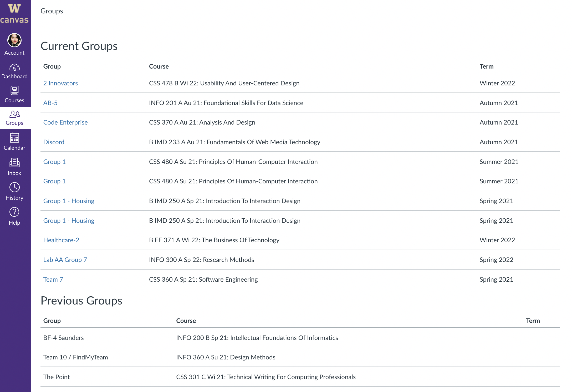Open Help question mark icon
The image size is (572, 392).
(x=14, y=212)
